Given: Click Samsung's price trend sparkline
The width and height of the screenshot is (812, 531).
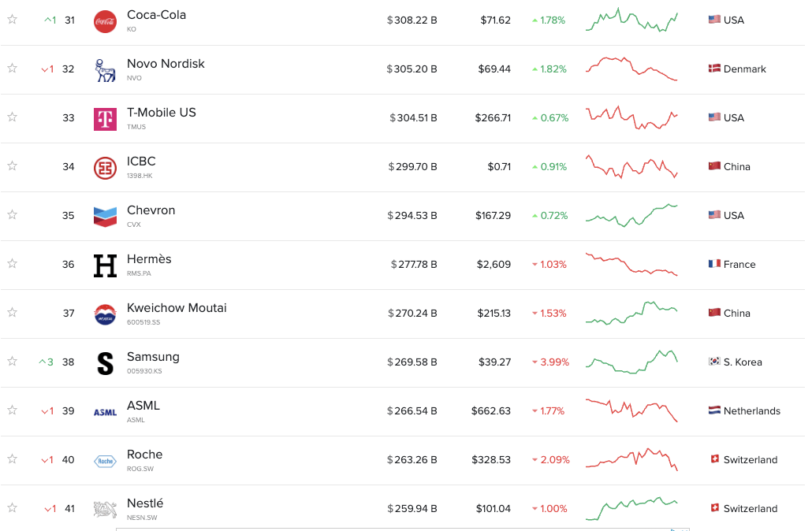Looking at the screenshot, I should (631, 362).
